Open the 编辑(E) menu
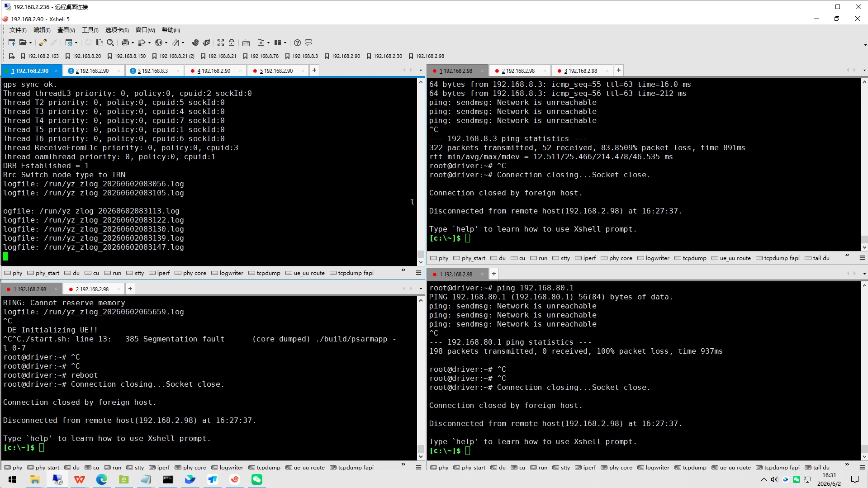The width and height of the screenshot is (868, 488). pyautogui.click(x=42, y=30)
